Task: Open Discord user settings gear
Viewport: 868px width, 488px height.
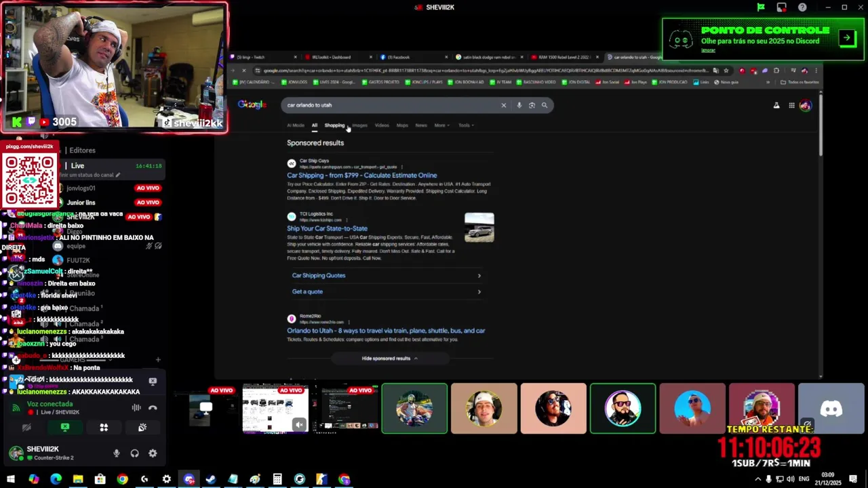Action: click(153, 453)
